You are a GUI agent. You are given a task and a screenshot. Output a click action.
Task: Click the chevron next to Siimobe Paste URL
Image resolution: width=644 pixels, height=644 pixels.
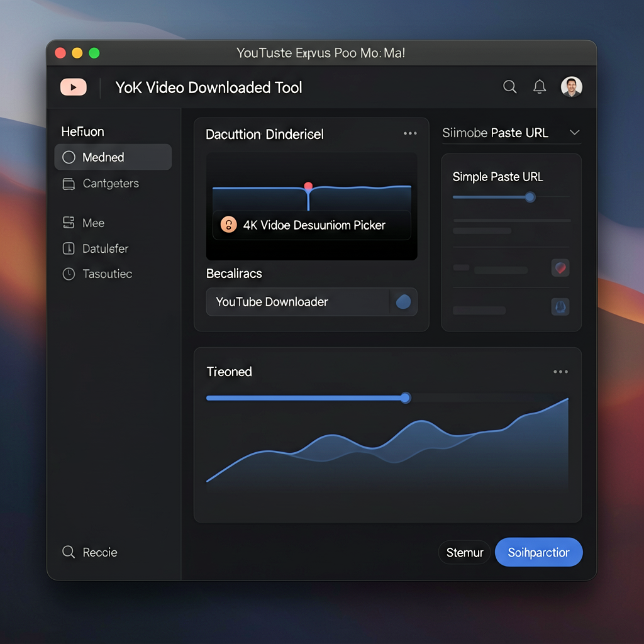574,133
